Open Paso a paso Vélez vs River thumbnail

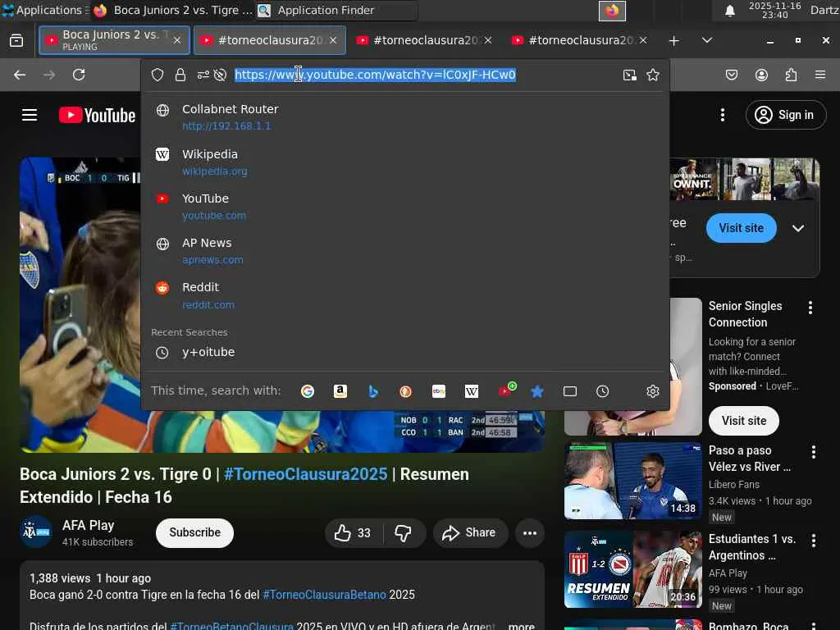click(632, 481)
